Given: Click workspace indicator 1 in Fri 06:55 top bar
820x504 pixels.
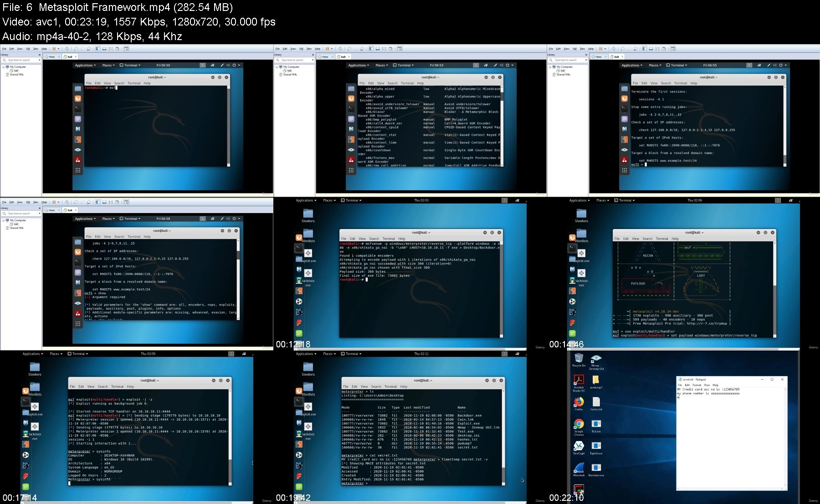Looking at the screenshot, I should [x=749, y=65].
